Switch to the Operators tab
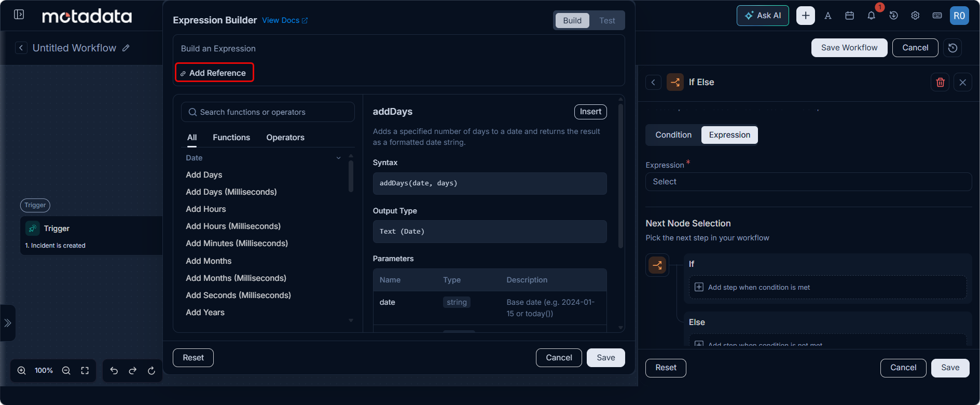 click(x=285, y=138)
